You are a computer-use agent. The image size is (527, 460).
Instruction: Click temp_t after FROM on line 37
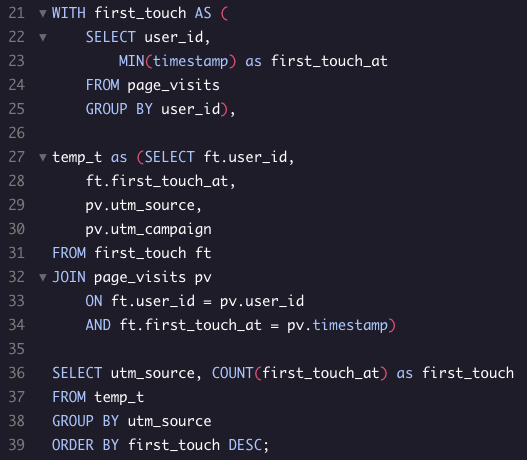(x=119, y=397)
